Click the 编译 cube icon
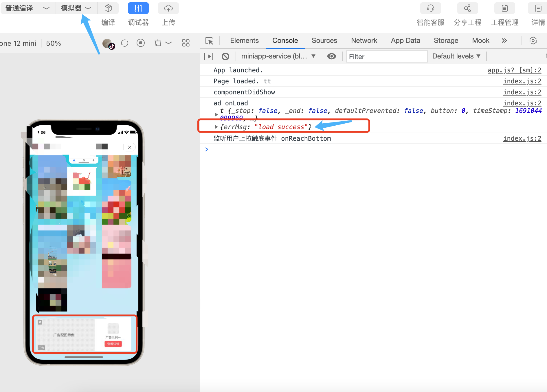Image resolution: width=547 pixels, height=392 pixels. coord(108,8)
